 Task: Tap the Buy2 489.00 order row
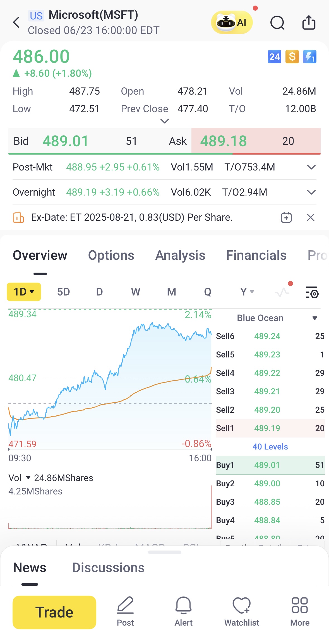click(270, 483)
